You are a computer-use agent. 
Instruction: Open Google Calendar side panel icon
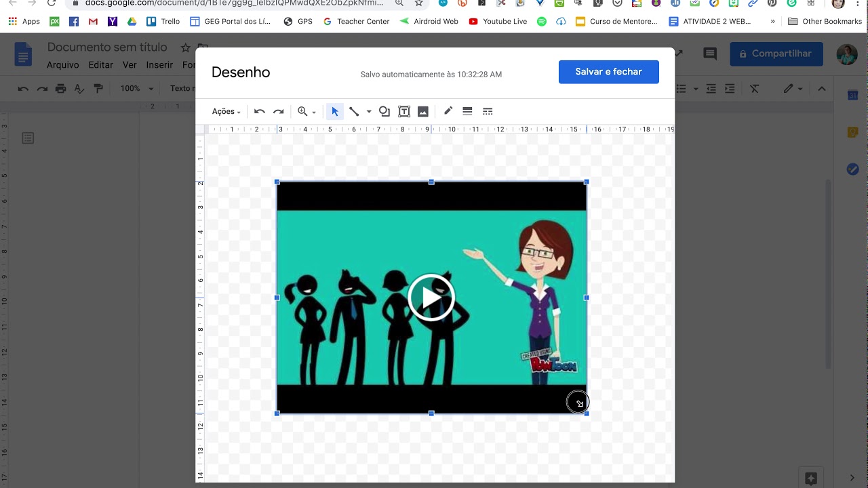pos(853,96)
